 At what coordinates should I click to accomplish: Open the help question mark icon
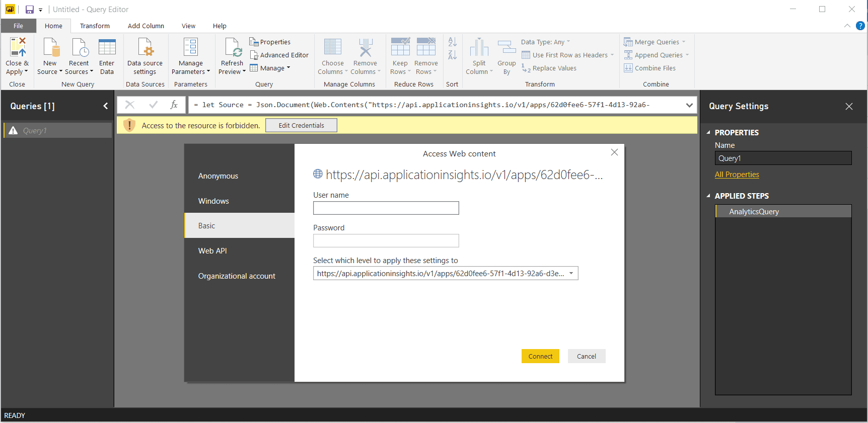click(860, 26)
